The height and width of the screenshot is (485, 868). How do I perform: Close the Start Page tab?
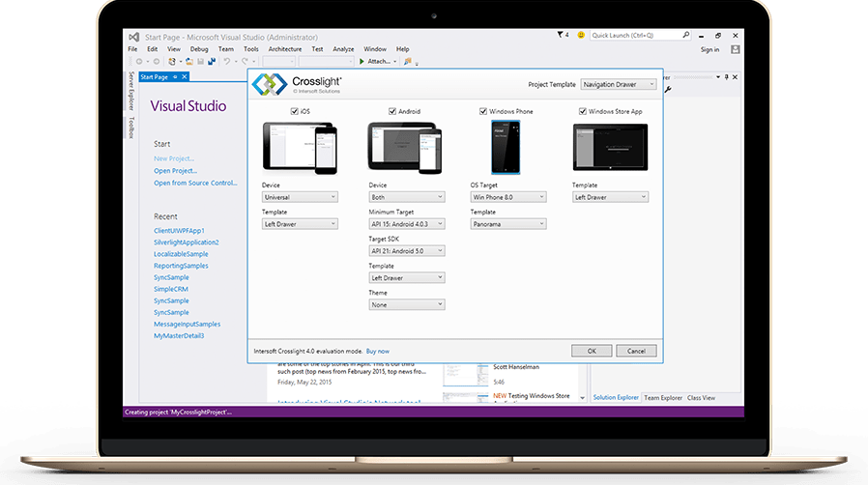(x=185, y=77)
